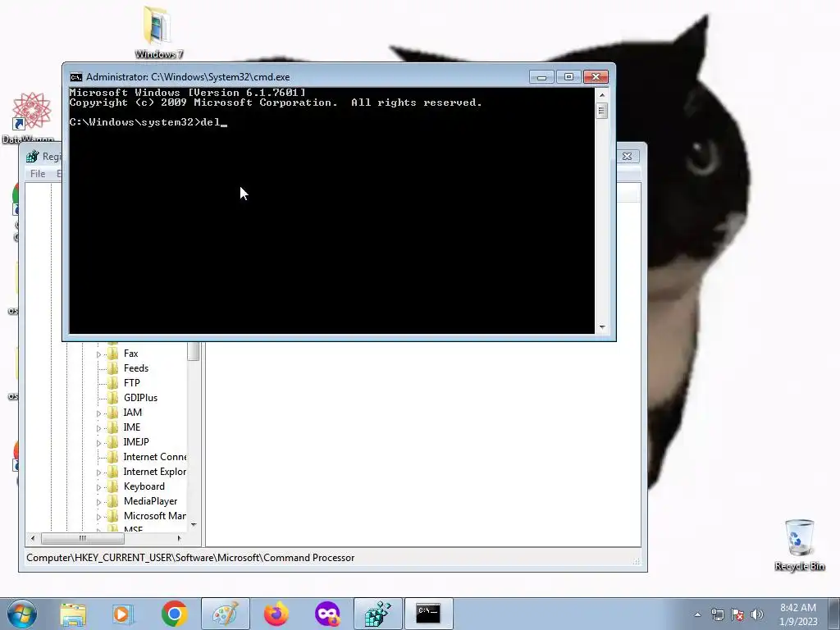
Task: Launch Google Chrome from taskbar
Action: (x=174, y=614)
